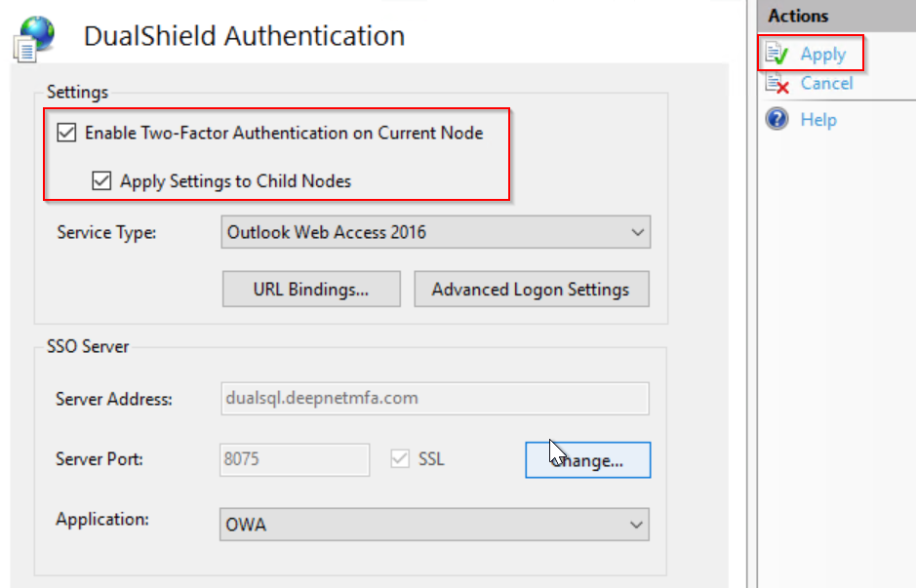Toggle the SSL checkbox
This screenshot has width=916, height=588.
400,458
